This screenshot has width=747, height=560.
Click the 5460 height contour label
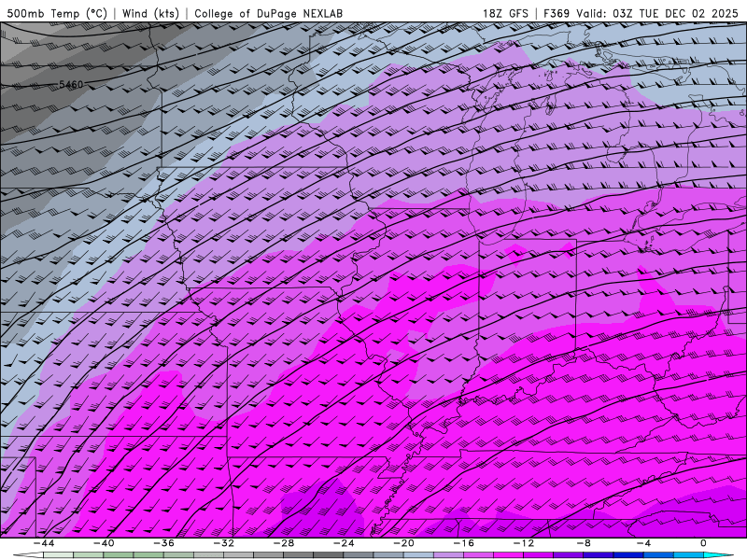(71, 84)
